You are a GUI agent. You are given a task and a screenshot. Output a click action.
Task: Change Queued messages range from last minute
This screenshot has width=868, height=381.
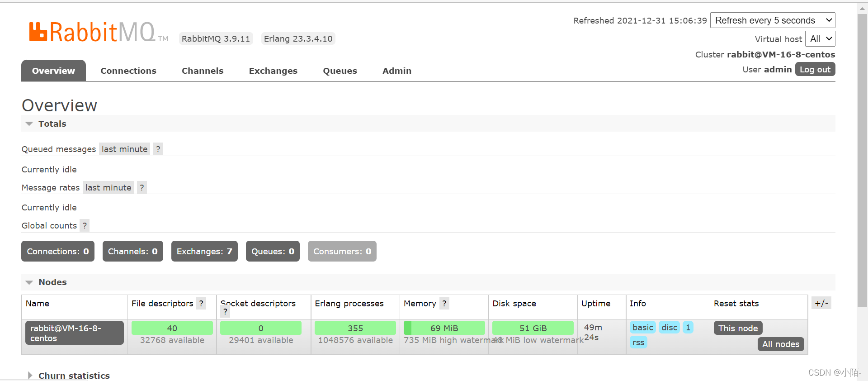point(125,149)
